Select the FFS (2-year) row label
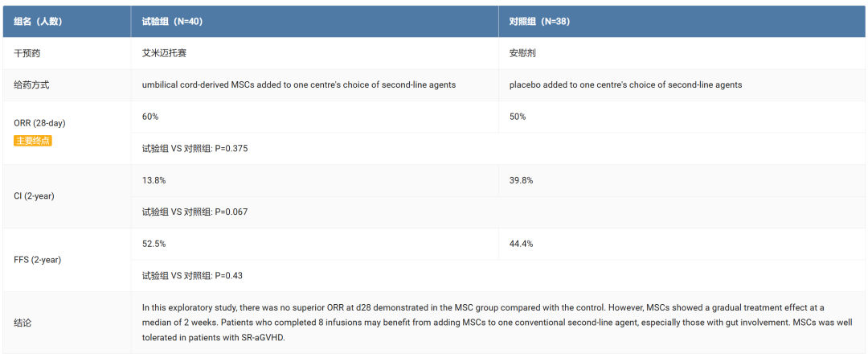This screenshot has width=868, height=358. coord(37,260)
